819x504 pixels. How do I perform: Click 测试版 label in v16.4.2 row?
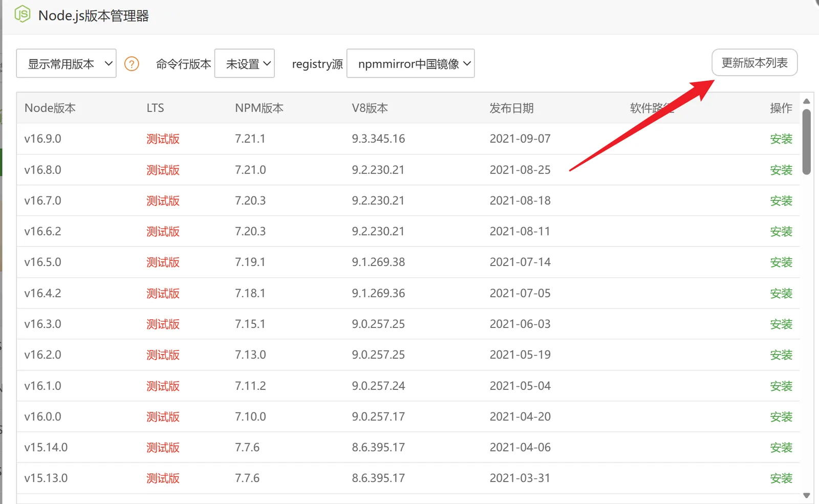click(x=163, y=293)
